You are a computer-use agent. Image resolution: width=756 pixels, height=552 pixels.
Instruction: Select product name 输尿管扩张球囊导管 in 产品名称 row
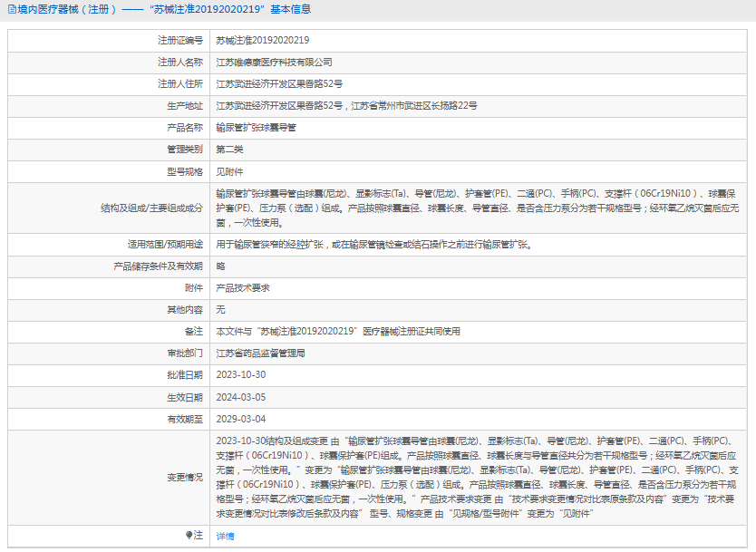tap(256, 128)
